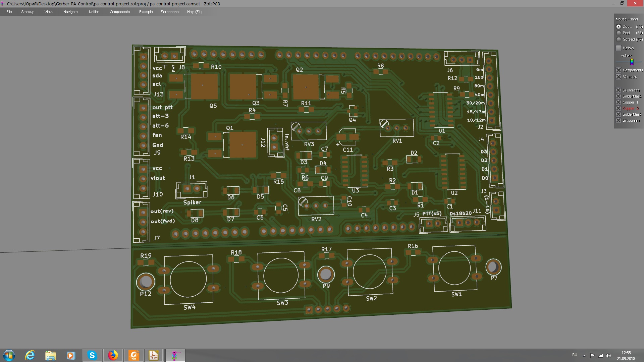Switch to Firefox in the taskbar
Screen dimensions: 644x362
(113, 355)
